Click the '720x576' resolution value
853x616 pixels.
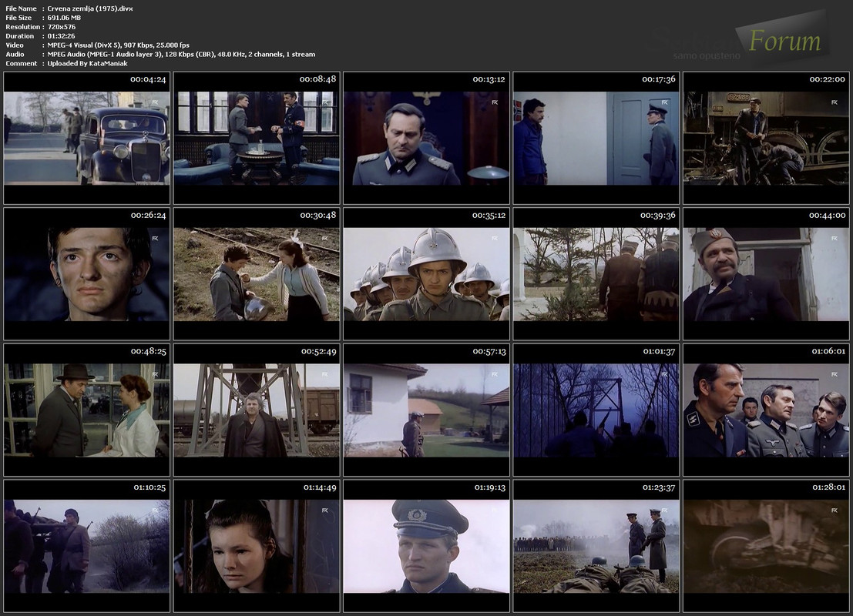click(62, 27)
